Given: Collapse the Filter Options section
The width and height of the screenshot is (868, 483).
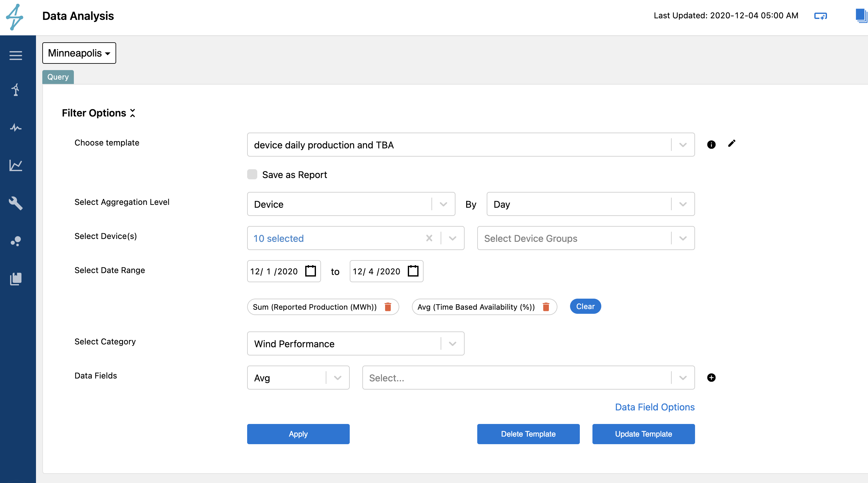Looking at the screenshot, I should point(133,113).
